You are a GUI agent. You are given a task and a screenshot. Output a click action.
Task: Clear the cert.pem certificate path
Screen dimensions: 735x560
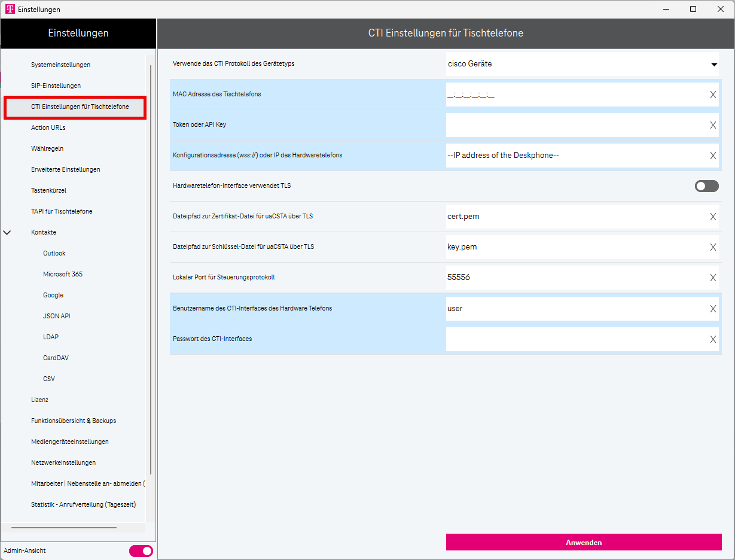click(x=713, y=217)
